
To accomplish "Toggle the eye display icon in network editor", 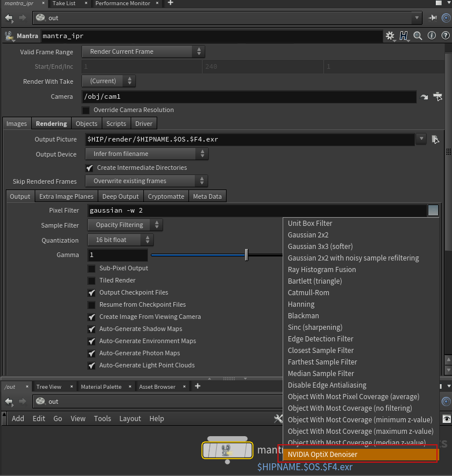I will click(446, 419).
